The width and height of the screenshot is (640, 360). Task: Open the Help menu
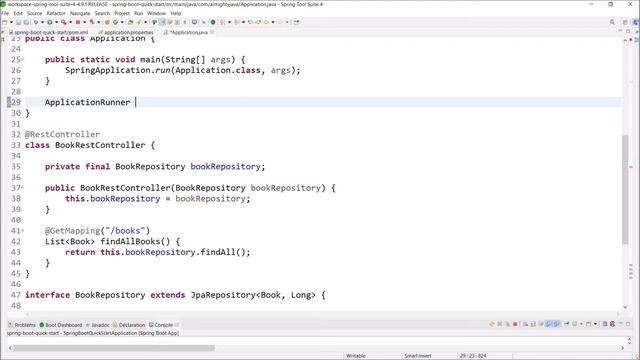(x=176, y=13)
